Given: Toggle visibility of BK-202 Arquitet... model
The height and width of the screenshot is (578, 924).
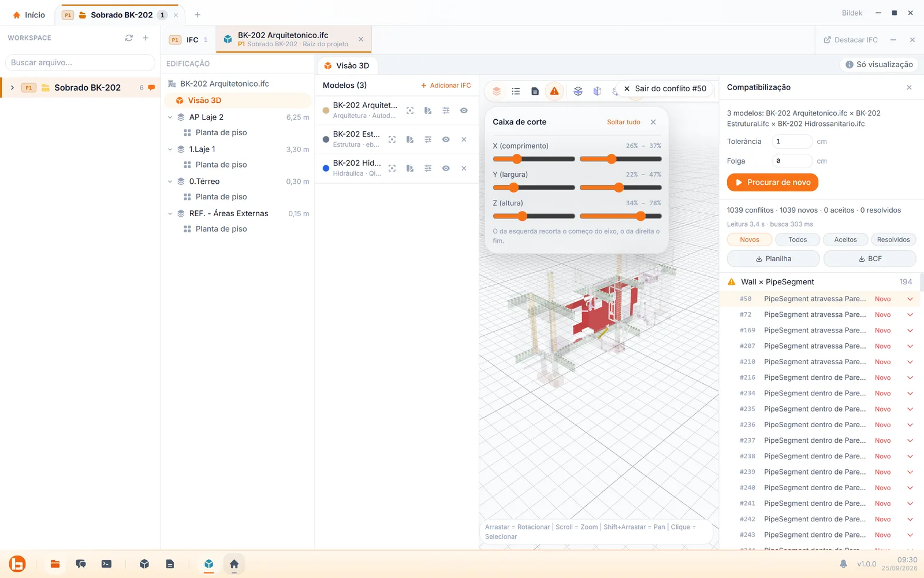Looking at the screenshot, I should click(464, 110).
